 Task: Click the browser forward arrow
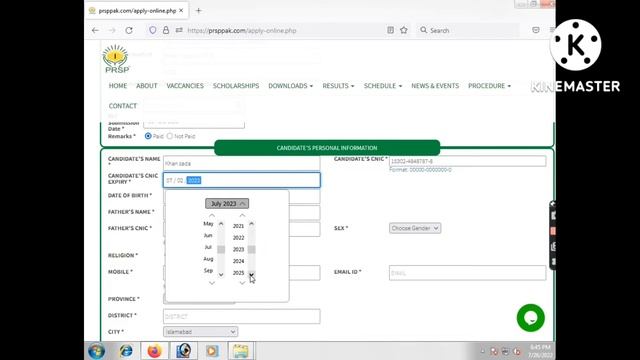(x=112, y=30)
